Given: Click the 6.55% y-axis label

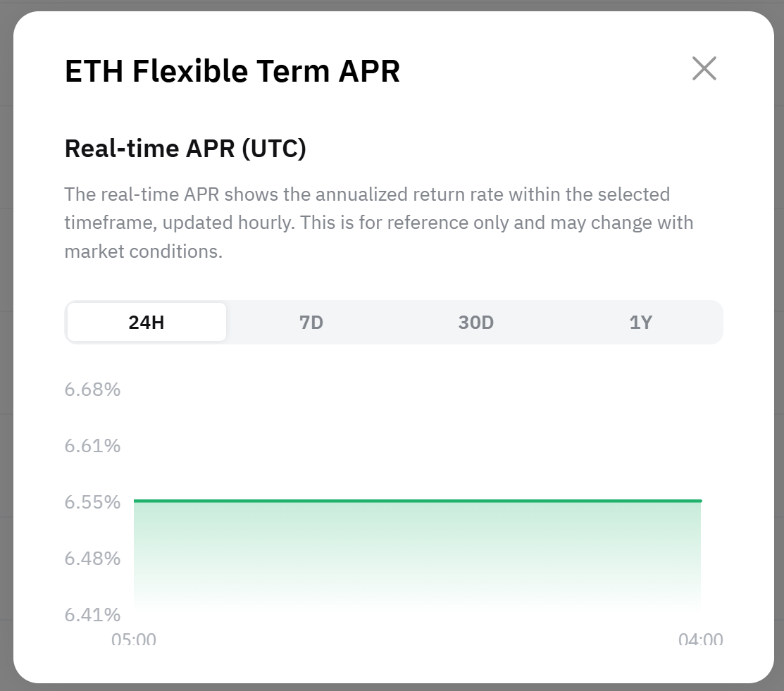Looking at the screenshot, I should [x=93, y=502].
